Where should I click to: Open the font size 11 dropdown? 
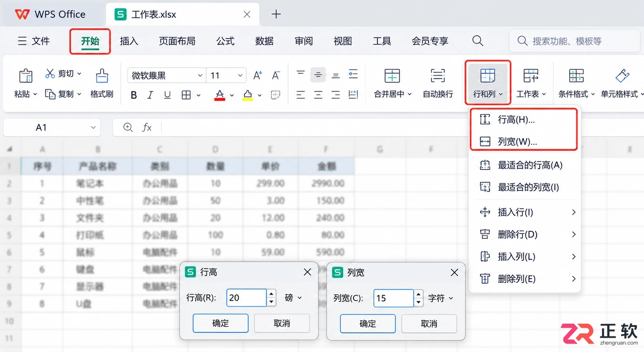[x=241, y=76]
